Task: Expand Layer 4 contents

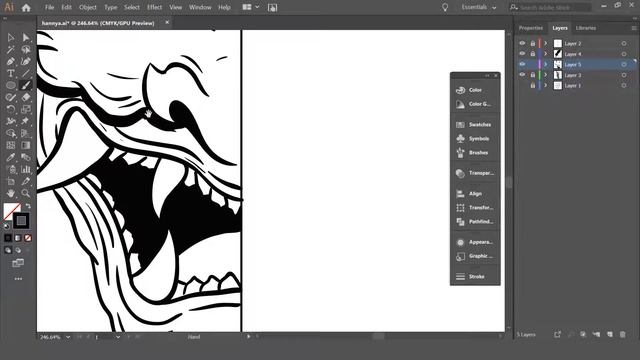Action: pyautogui.click(x=546, y=54)
